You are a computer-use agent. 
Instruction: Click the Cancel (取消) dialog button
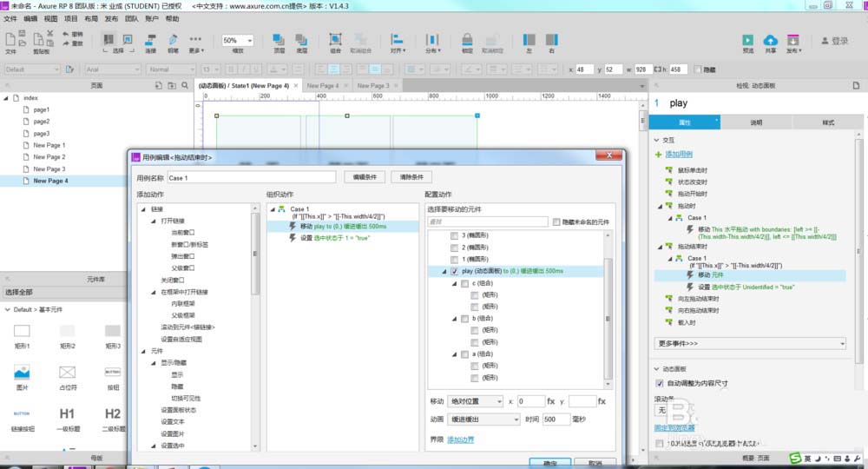pos(595,463)
